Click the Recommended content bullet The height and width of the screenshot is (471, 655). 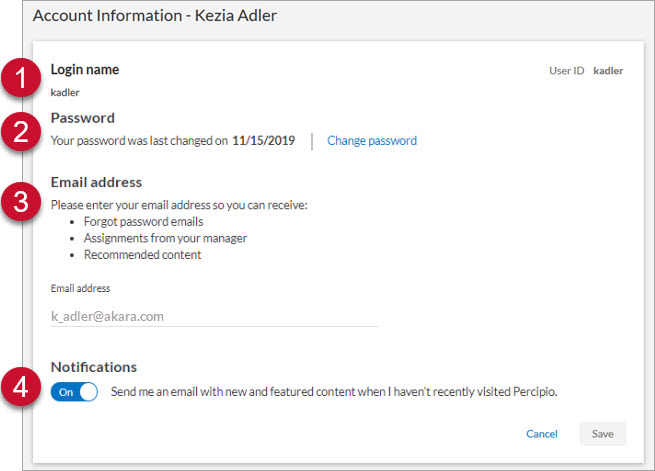pos(142,255)
